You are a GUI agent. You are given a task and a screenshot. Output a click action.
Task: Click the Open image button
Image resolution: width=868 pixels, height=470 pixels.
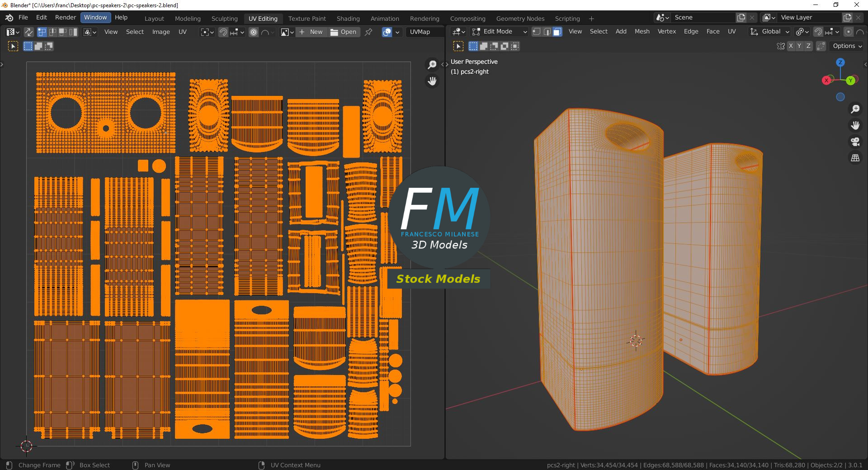tap(344, 32)
